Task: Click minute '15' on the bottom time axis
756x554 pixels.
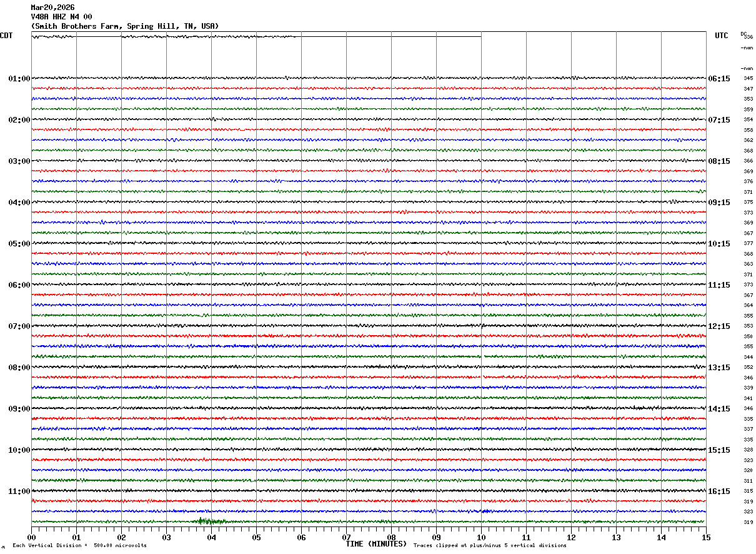Action: coord(706,537)
